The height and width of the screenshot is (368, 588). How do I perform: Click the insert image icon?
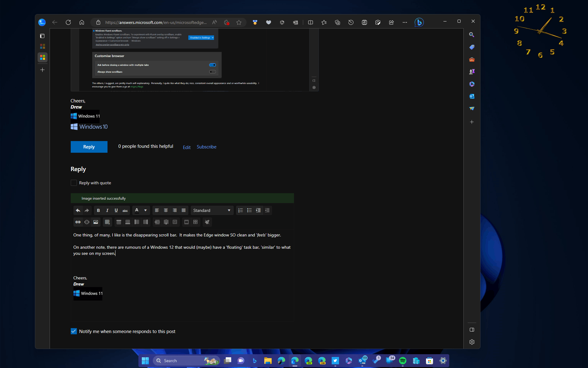(x=96, y=222)
